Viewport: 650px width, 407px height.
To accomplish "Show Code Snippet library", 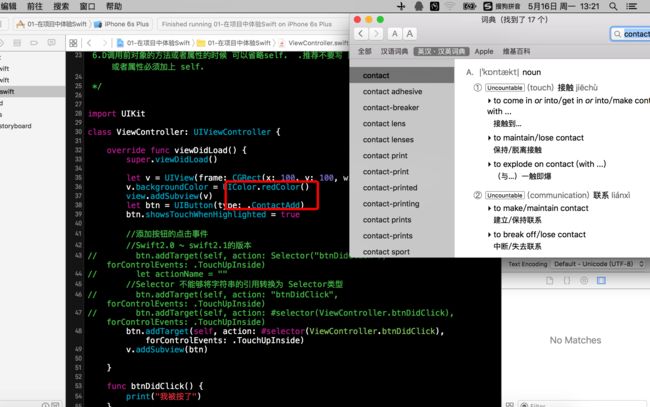I will point(567,281).
